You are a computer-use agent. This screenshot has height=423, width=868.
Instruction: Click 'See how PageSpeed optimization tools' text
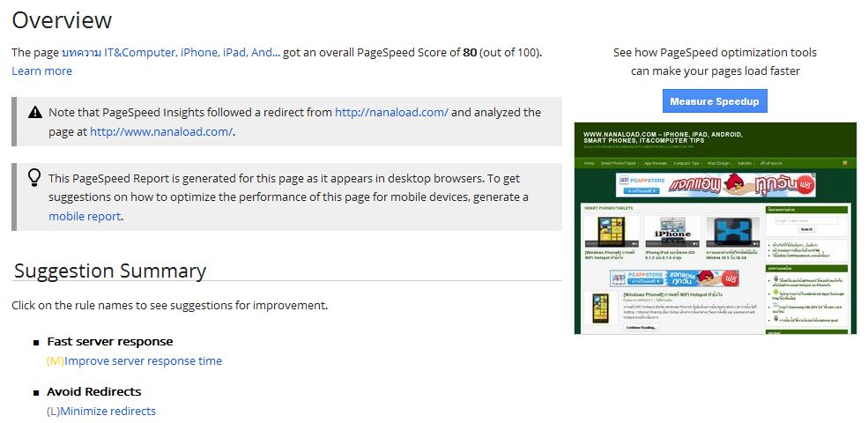click(x=715, y=53)
